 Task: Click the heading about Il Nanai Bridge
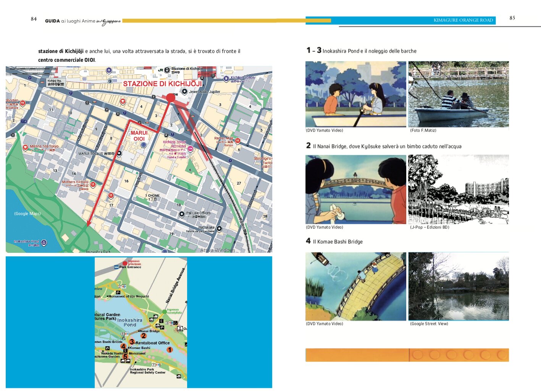387,146
